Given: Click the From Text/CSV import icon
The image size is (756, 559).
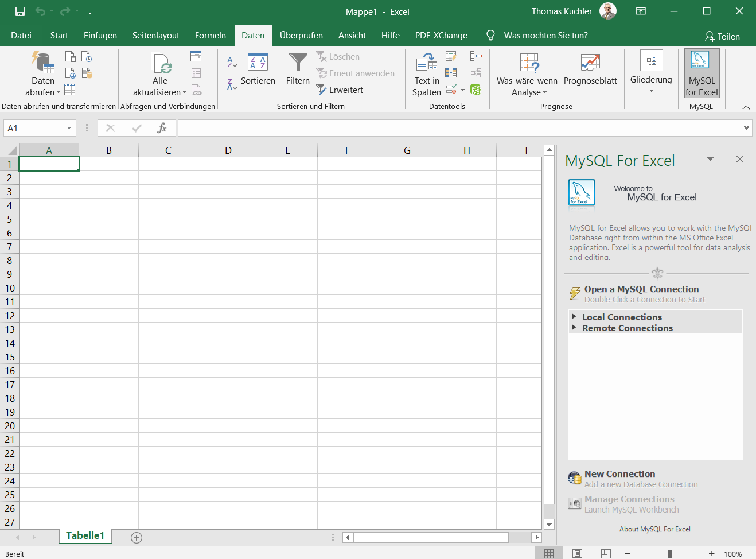Looking at the screenshot, I should pyautogui.click(x=70, y=56).
